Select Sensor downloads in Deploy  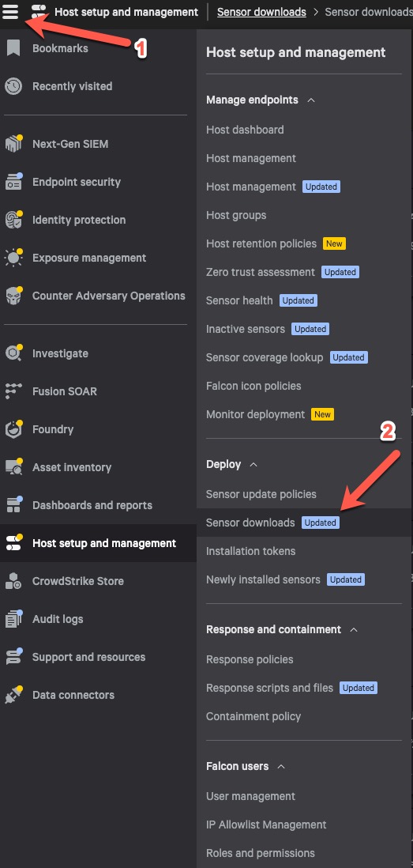click(x=250, y=523)
